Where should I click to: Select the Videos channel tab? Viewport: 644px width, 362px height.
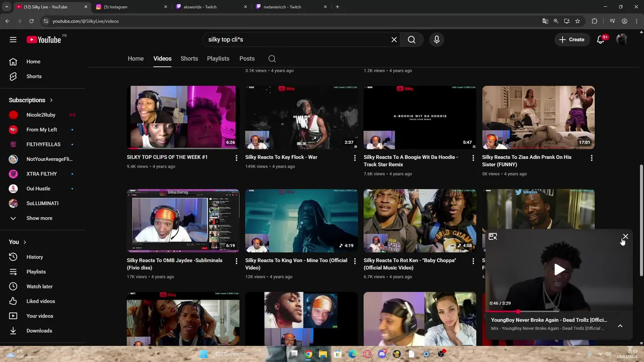tap(163, 59)
